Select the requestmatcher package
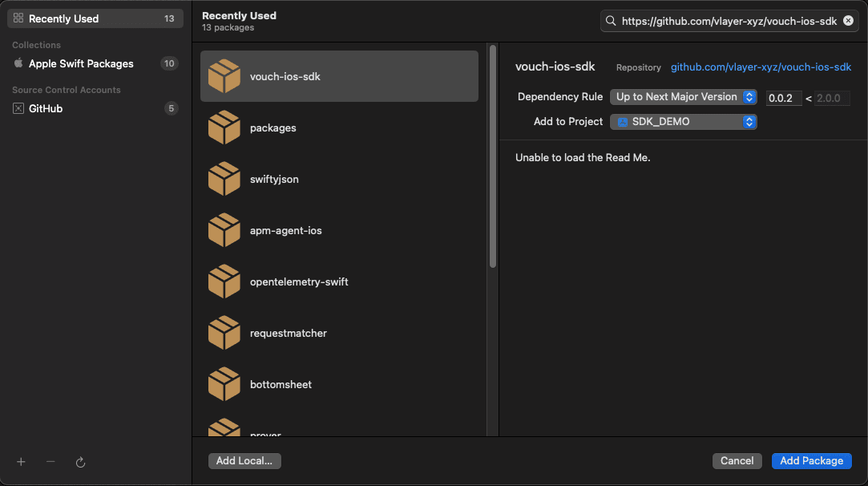 pos(339,333)
